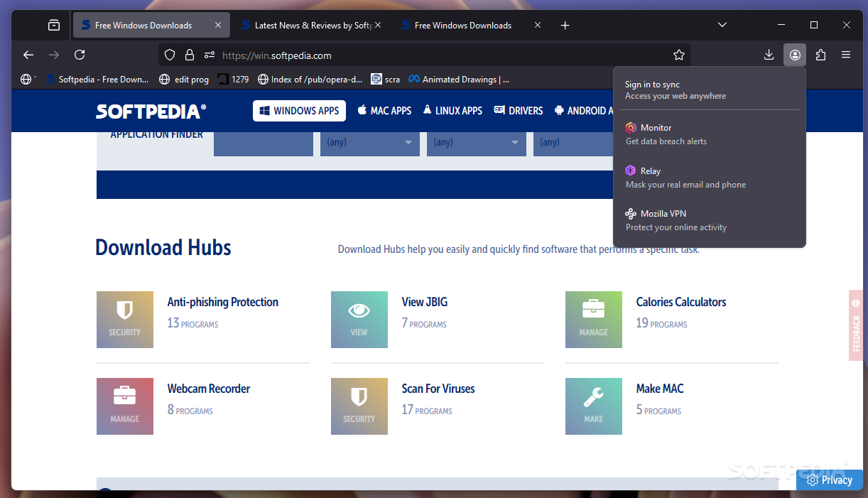Open Mozilla VPN entry
Image resolution: width=868 pixels, height=498 pixels.
tap(710, 220)
